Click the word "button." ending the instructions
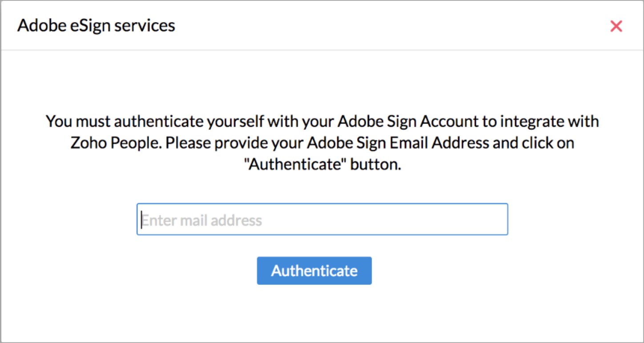644x343 pixels. point(376,165)
